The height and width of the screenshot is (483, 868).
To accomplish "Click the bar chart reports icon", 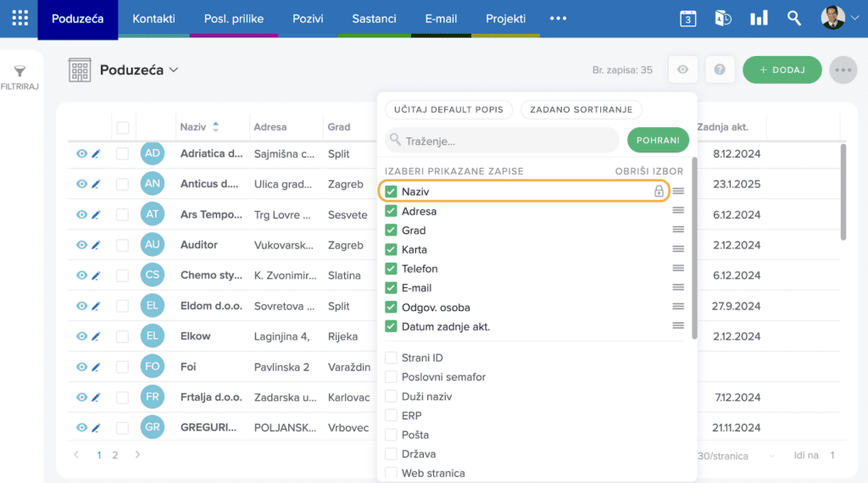I will pos(759,19).
